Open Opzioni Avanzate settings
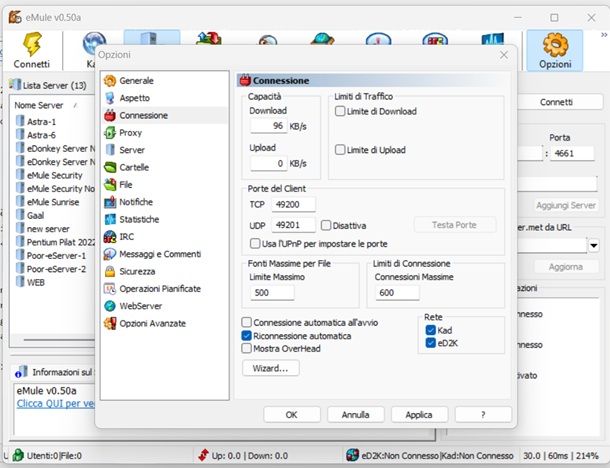The height and width of the screenshot is (468, 610). click(x=152, y=323)
